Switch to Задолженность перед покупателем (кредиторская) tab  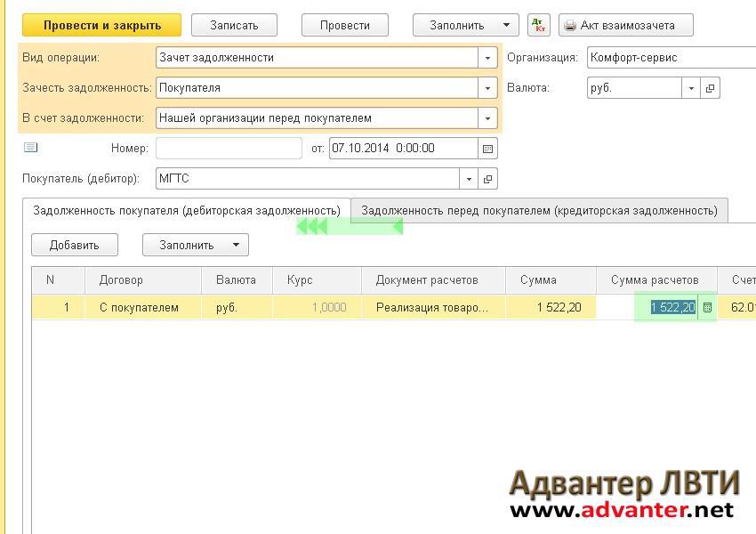(x=539, y=211)
